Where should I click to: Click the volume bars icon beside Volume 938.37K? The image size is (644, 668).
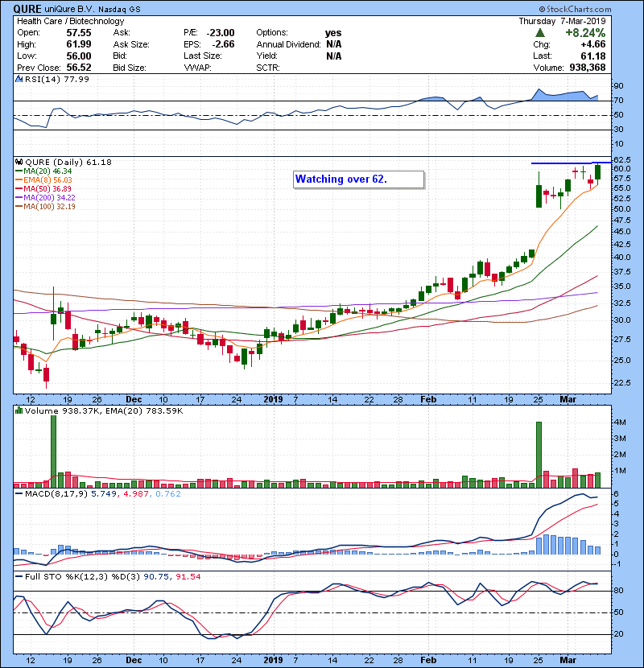tap(19, 410)
